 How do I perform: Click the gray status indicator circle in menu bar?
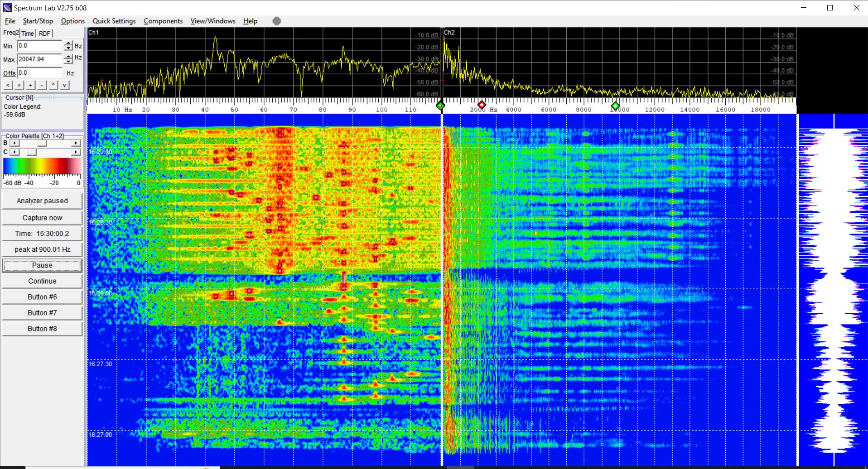[x=277, y=21]
